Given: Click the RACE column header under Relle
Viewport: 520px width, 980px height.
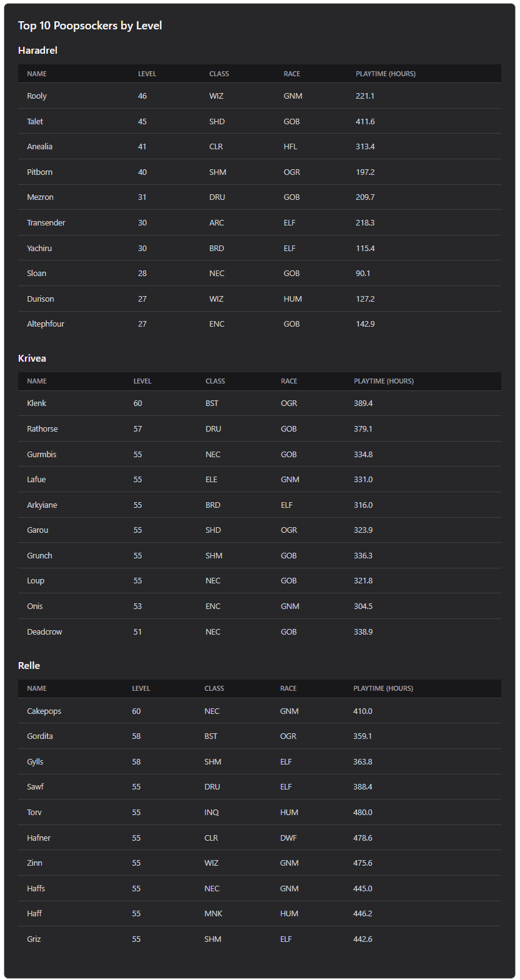Looking at the screenshot, I should 288,688.
